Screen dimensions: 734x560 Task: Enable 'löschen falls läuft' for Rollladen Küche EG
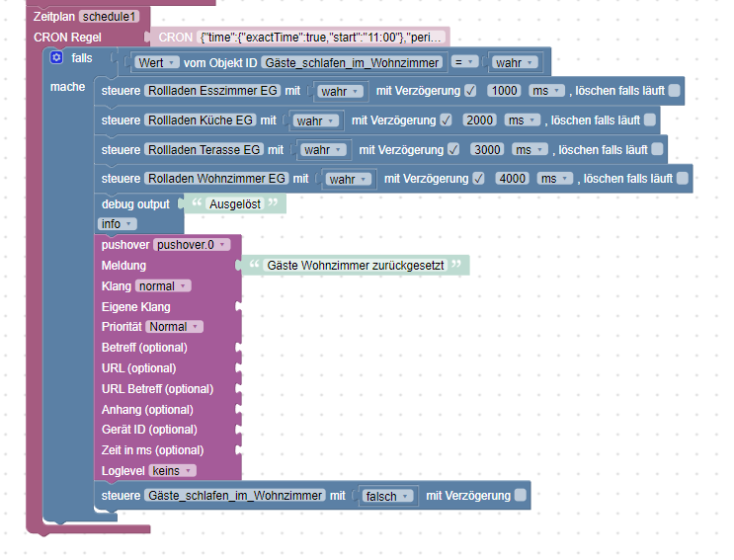point(650,120)
